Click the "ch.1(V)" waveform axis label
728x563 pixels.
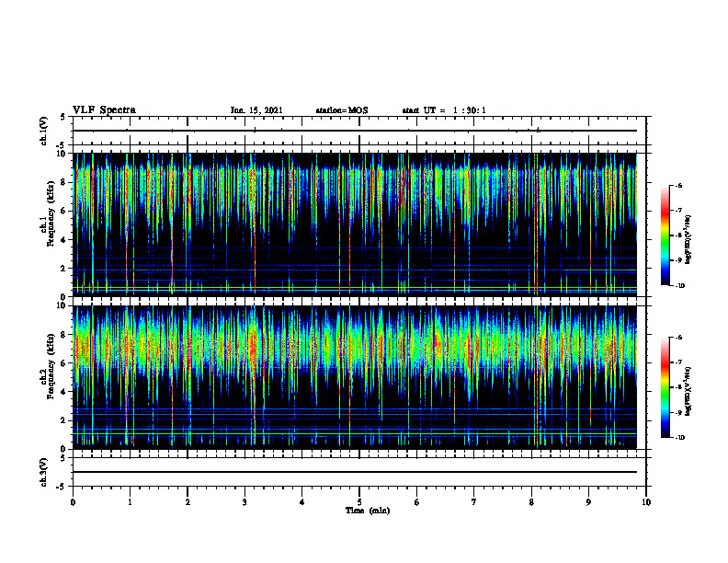[44, 131]
